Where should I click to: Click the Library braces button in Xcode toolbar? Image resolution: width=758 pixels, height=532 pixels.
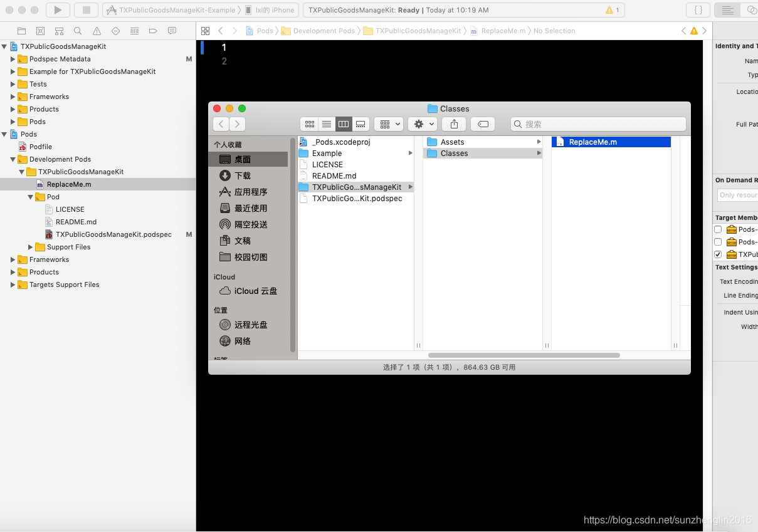point(698,10)
